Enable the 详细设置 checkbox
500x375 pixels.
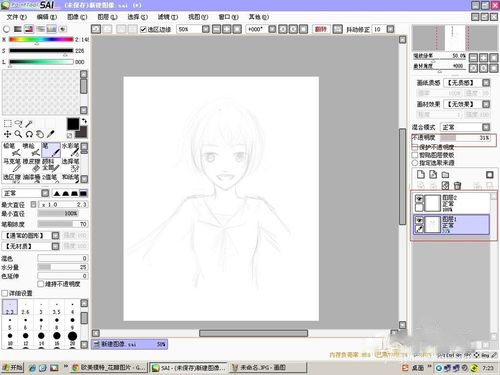tap(5, 293)
